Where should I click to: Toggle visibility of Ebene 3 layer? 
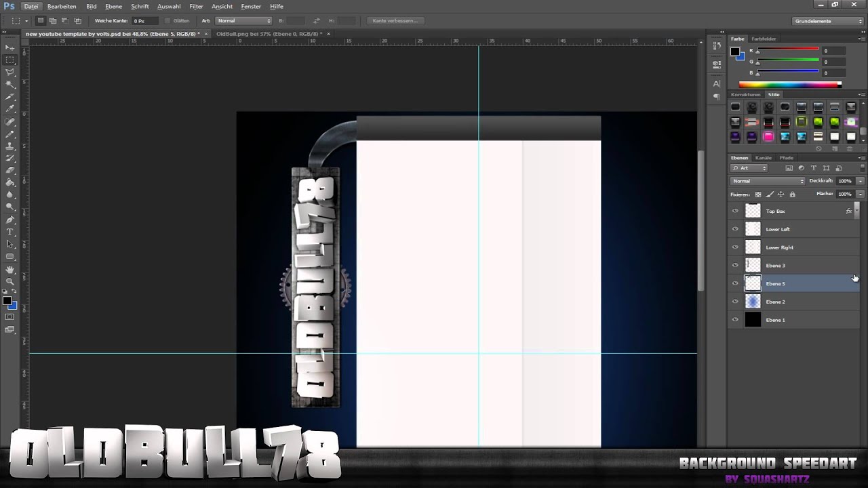pyautogui.click(x=735, y=265)
